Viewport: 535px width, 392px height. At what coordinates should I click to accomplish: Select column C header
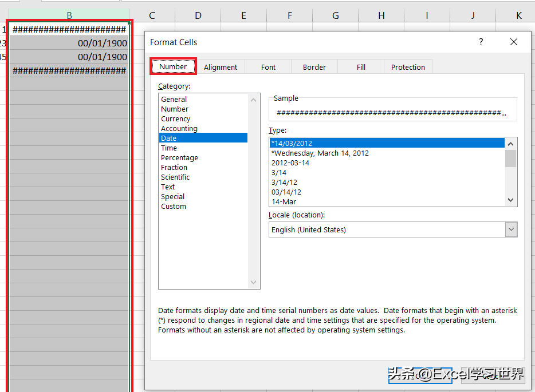pyautogui.click(x=152, y=15)
